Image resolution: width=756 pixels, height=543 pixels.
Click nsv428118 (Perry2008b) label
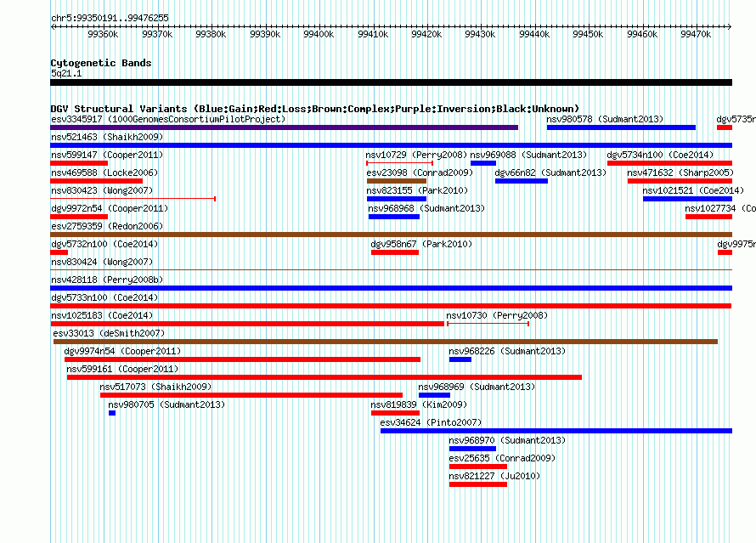[107, 280]
